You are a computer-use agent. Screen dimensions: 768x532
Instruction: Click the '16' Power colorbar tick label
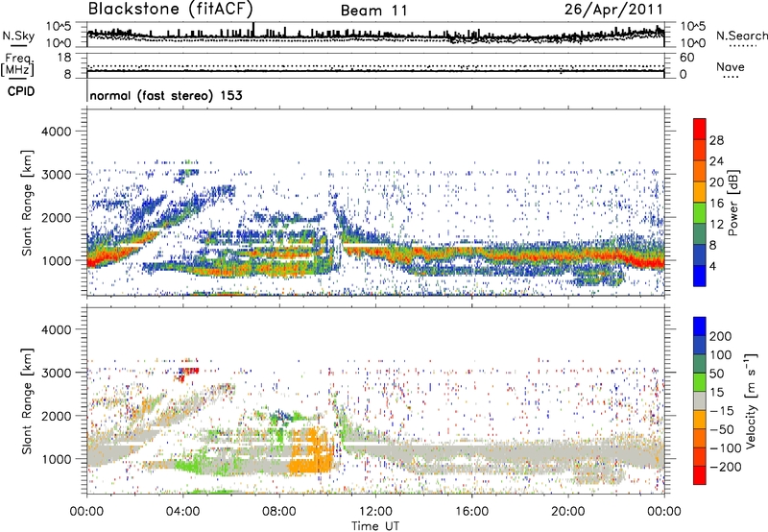coord(716,204)
